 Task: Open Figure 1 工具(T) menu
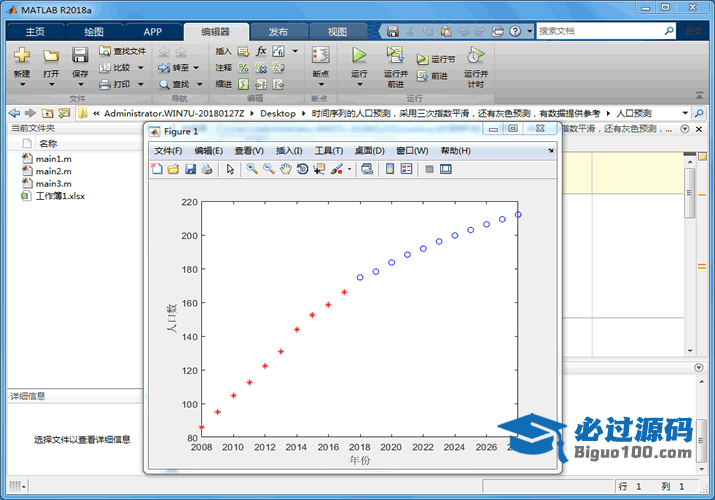tap(329, 151)
